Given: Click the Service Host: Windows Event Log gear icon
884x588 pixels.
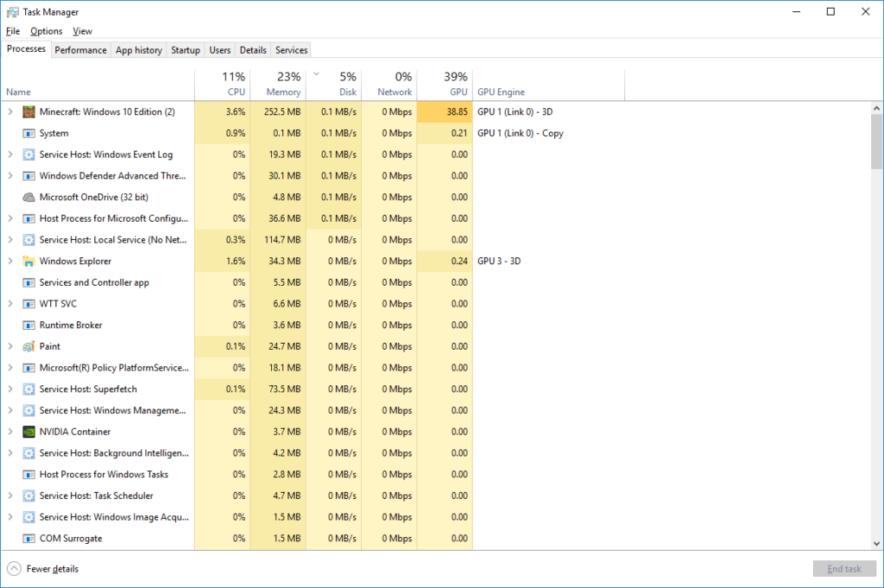Looking at the screenshot, I should coord(28,155).
